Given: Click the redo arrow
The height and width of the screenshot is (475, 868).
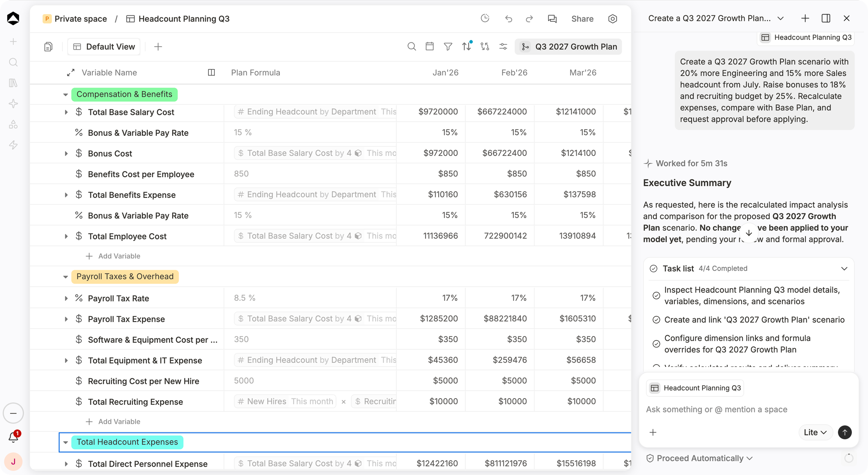Looking at the screenshot, I should point(529,18).
